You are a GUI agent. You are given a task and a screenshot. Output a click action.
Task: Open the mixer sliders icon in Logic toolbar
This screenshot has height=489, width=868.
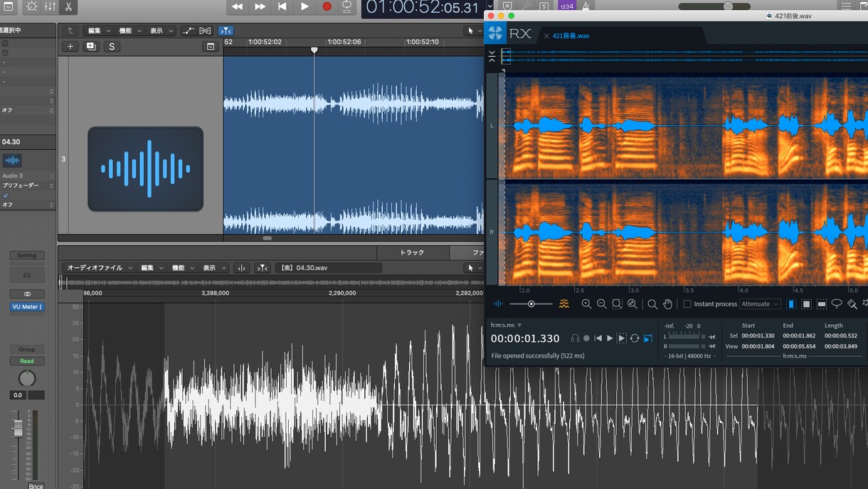pyautogui.click(x=50, y=6)
